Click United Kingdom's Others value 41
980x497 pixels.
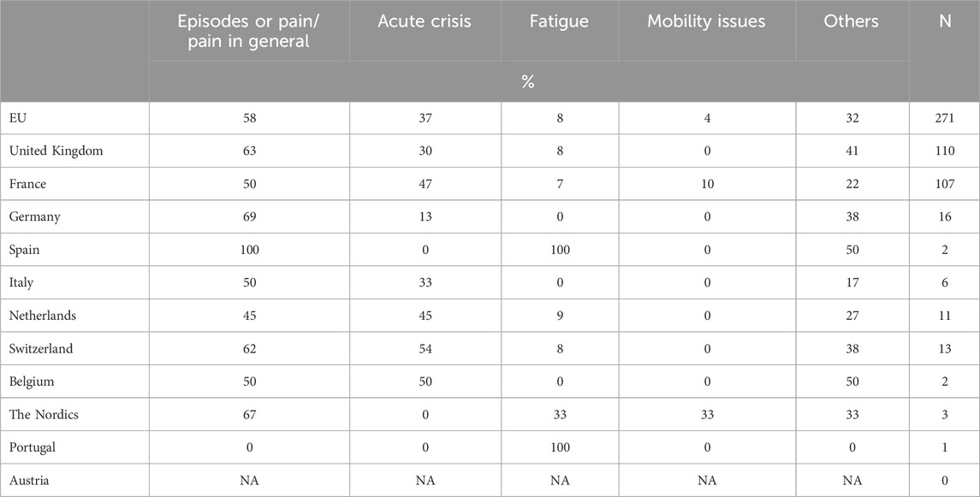click(852, 151)
